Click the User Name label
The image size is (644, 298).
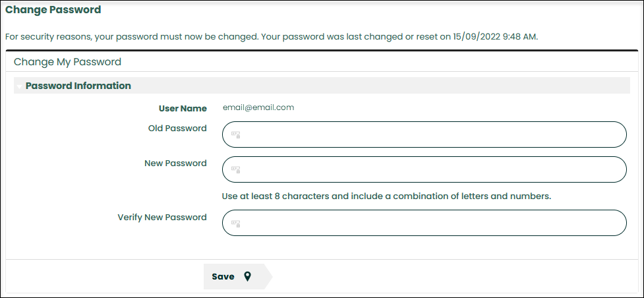(183, 108)
